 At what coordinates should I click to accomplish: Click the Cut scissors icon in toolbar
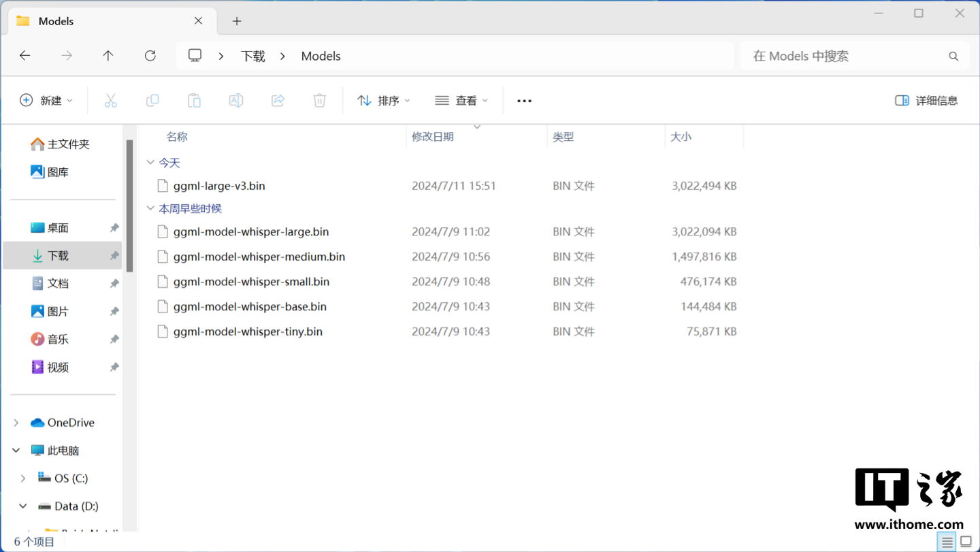pos(110,101)
